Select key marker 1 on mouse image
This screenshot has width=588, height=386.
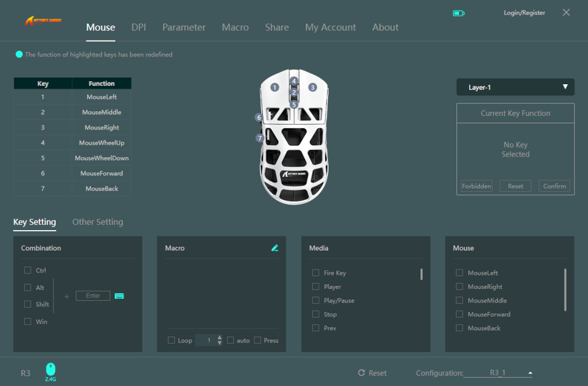coord(274,87)
